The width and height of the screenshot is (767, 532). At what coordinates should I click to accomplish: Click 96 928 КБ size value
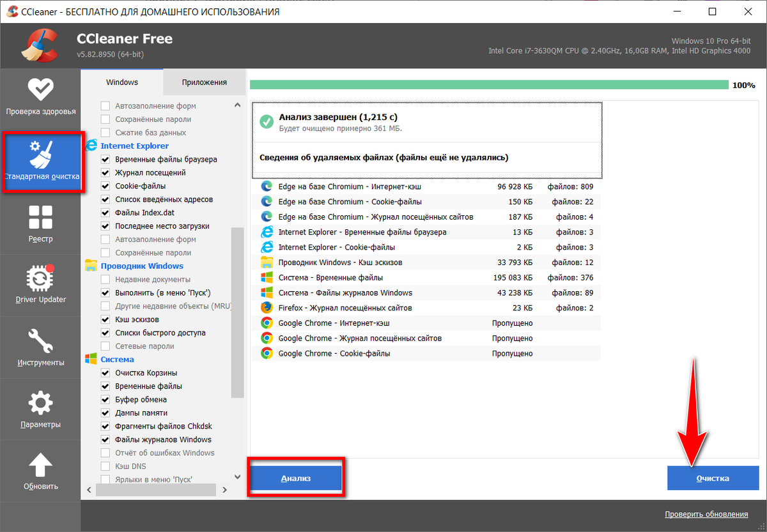coord(515,186)
